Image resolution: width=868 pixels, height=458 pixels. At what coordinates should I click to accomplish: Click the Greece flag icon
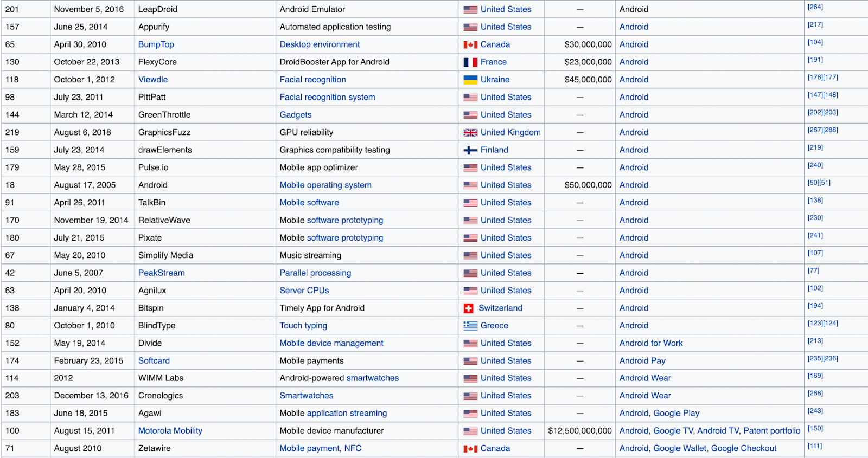click(x=470, y=326)
